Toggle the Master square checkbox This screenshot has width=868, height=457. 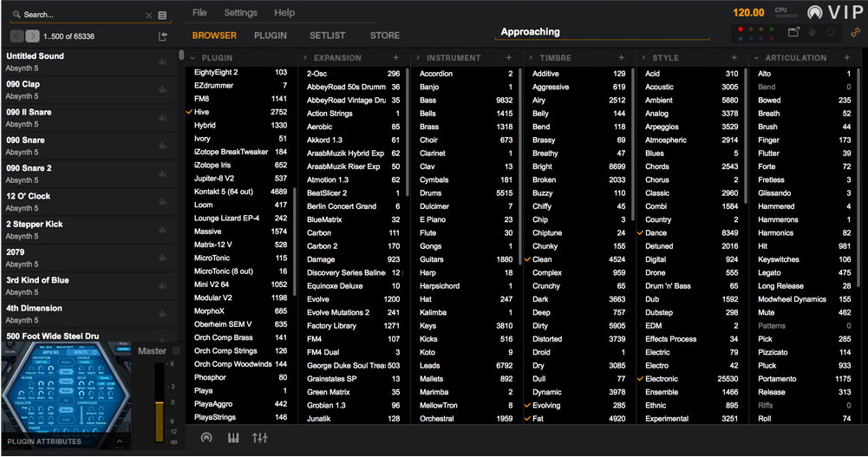tap(176, 351)
